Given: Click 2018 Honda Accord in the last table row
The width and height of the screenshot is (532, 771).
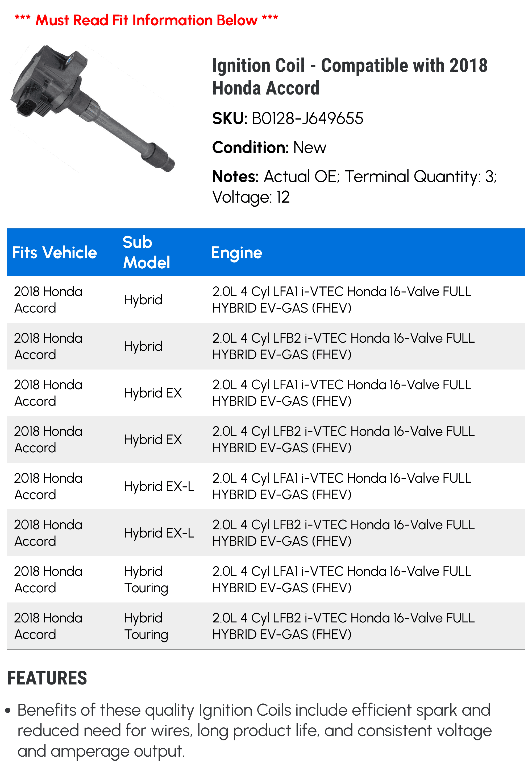Looking at the screenshot, I should tap(48, 626).
